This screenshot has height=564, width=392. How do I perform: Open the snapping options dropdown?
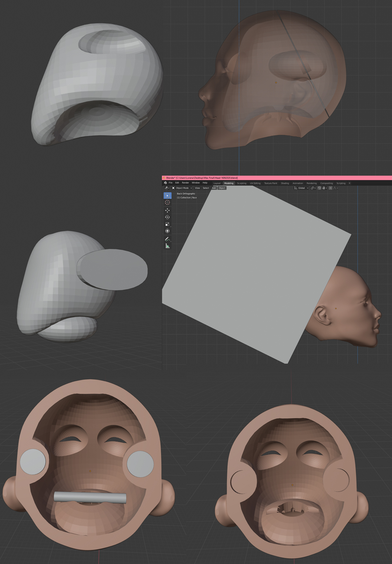324,188
